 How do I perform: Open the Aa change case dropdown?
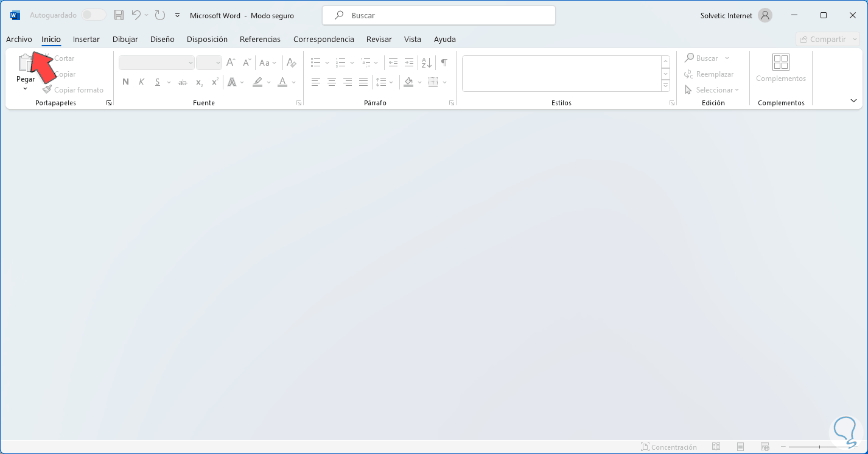[268, 62]
